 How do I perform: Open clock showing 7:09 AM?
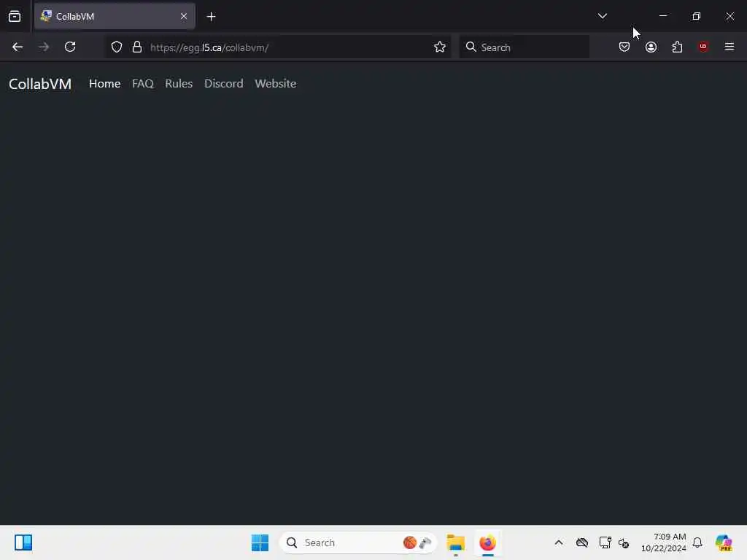coord(663,542)
